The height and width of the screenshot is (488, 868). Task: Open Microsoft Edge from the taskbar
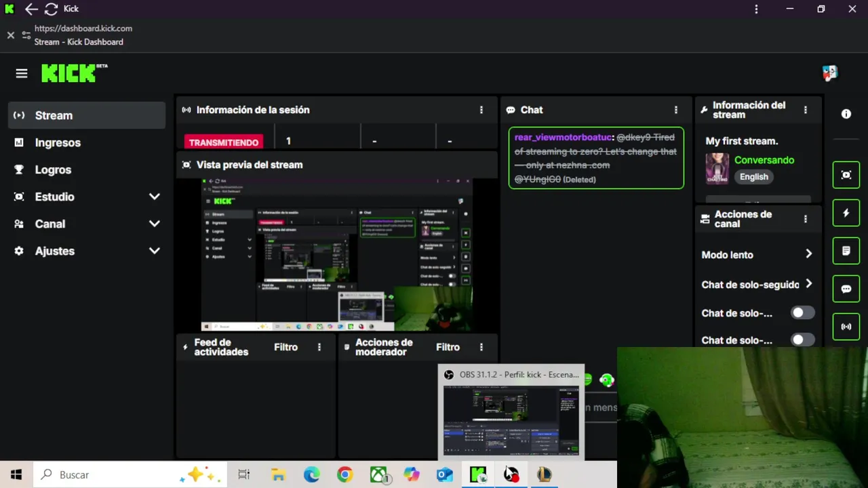click(311, 474)
